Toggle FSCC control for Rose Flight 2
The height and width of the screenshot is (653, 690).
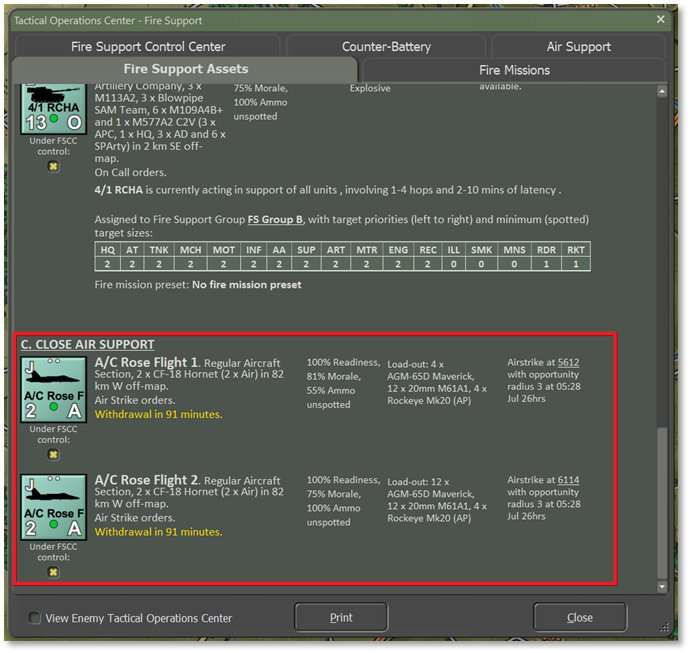tap(53, 572)
